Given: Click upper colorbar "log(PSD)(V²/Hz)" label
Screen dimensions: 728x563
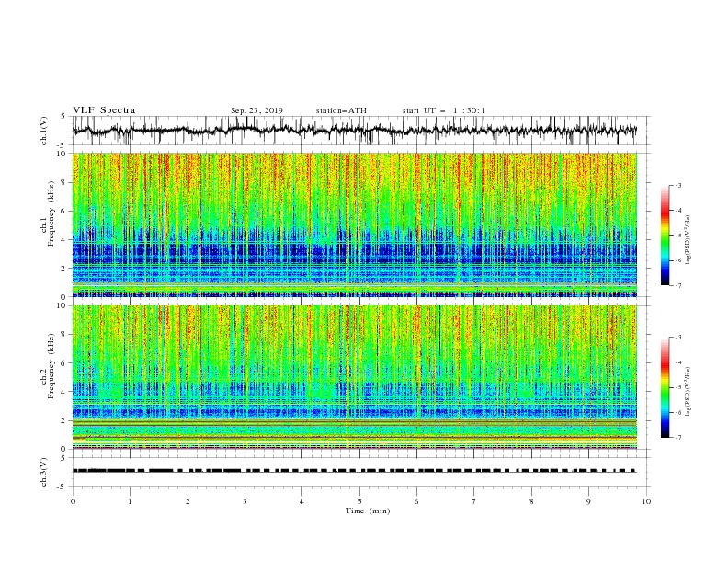Looking at the screenshot, I should click(x=688, y=240).
